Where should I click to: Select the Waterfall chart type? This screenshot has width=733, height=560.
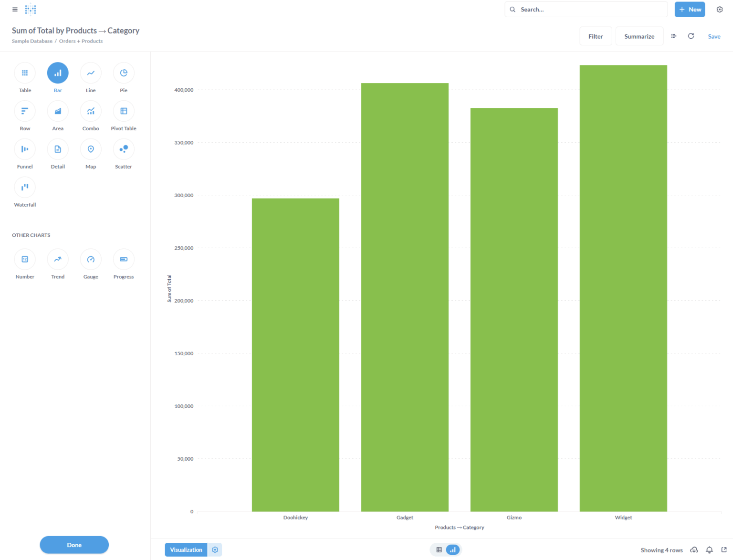click(25, 187)
